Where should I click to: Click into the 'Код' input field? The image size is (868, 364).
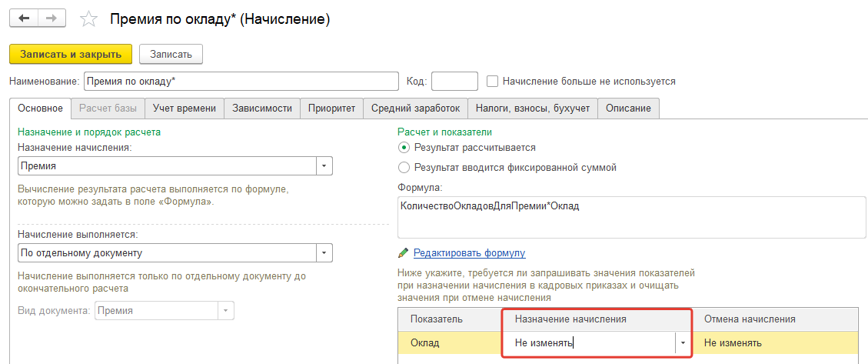click(x=454, y=81)
